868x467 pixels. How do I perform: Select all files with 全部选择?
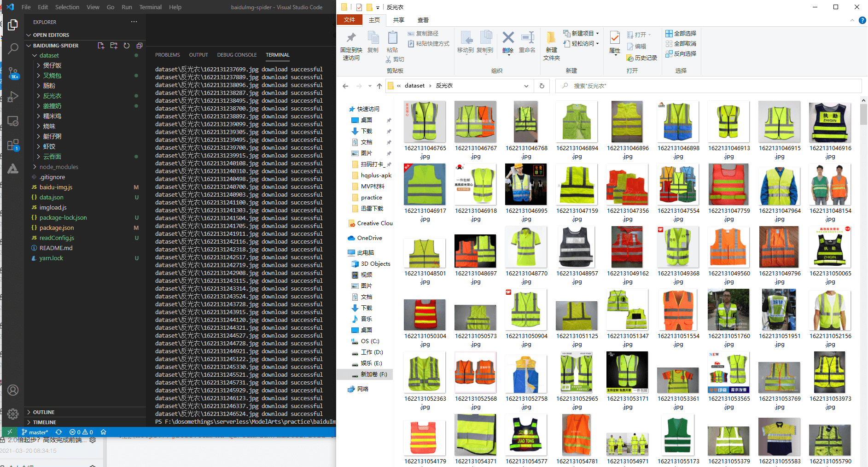pos(681,34)
